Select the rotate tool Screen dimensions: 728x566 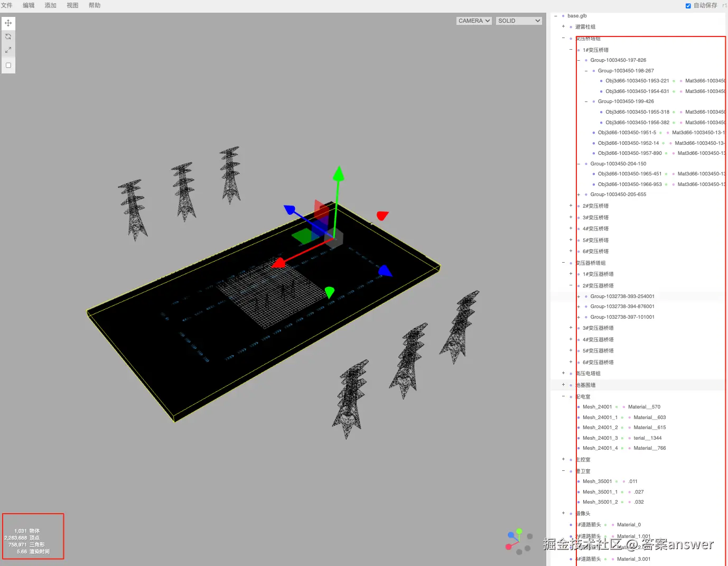pyautogui.click(x=8, y=36)
